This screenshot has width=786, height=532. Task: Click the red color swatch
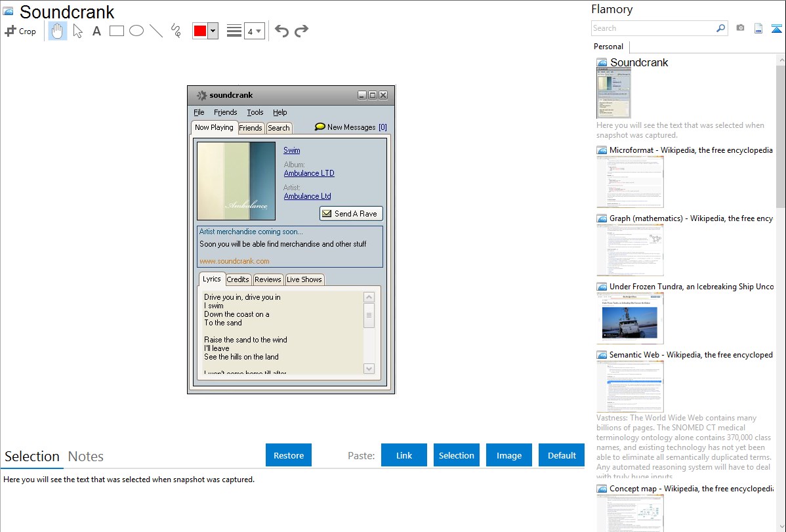pyautogui.click(x=200, y=31)
